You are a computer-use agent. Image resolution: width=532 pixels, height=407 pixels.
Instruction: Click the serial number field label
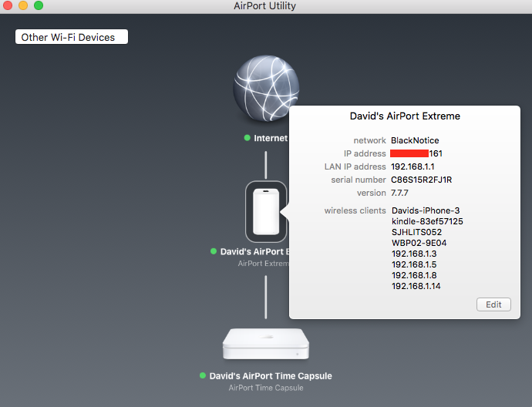[359, 180]
